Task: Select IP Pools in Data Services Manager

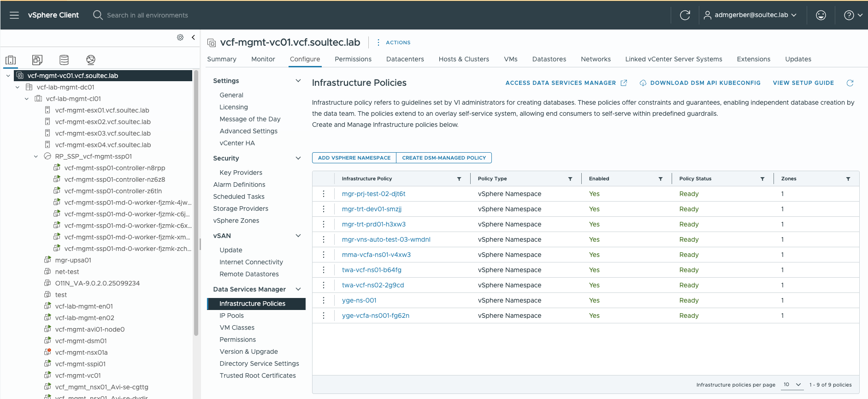Action: pyautogui.click(x=232, y=316)
